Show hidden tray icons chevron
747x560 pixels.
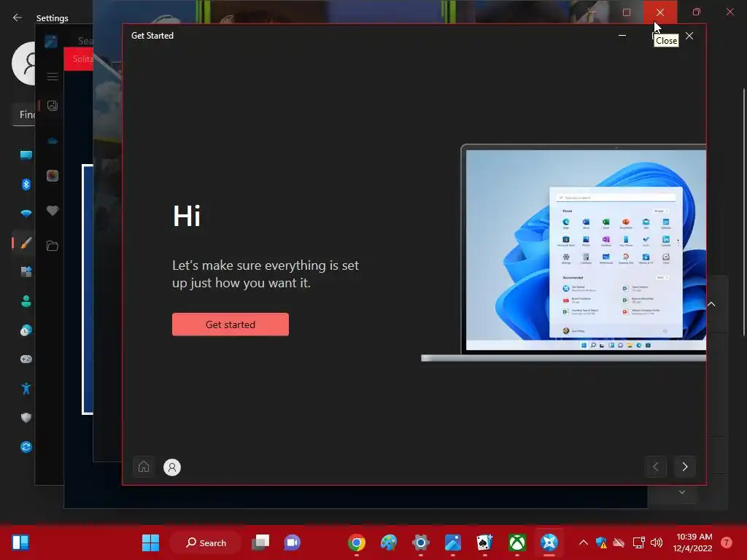[x=583, y=542]
